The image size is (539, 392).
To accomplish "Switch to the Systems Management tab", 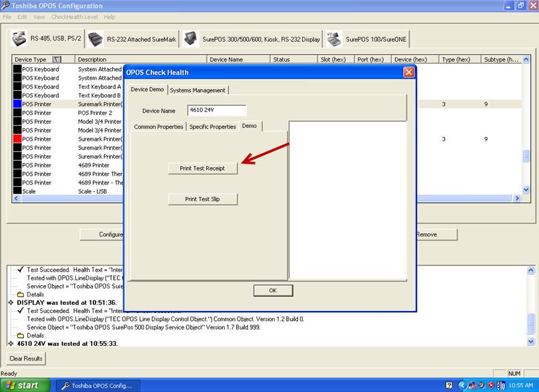I will [198, 90].
